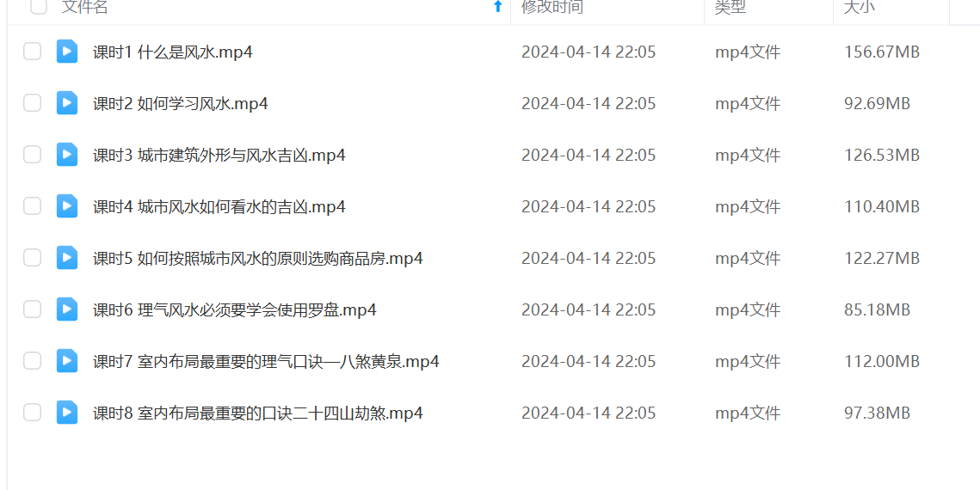Click the video icon for 课时4 城市风水如何看水的吉凶
The height and width of the screenshot is (490, 980).
67,206
